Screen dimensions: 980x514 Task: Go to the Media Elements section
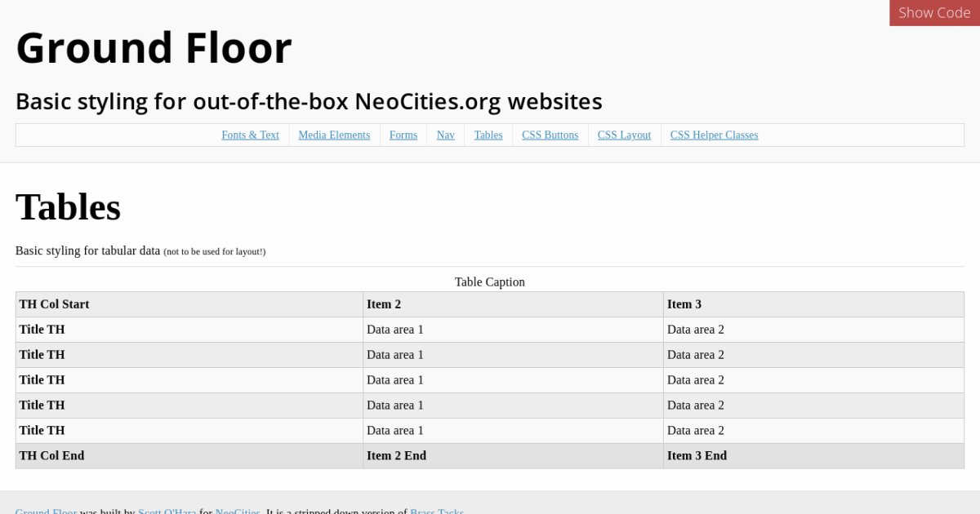point(334,135)
